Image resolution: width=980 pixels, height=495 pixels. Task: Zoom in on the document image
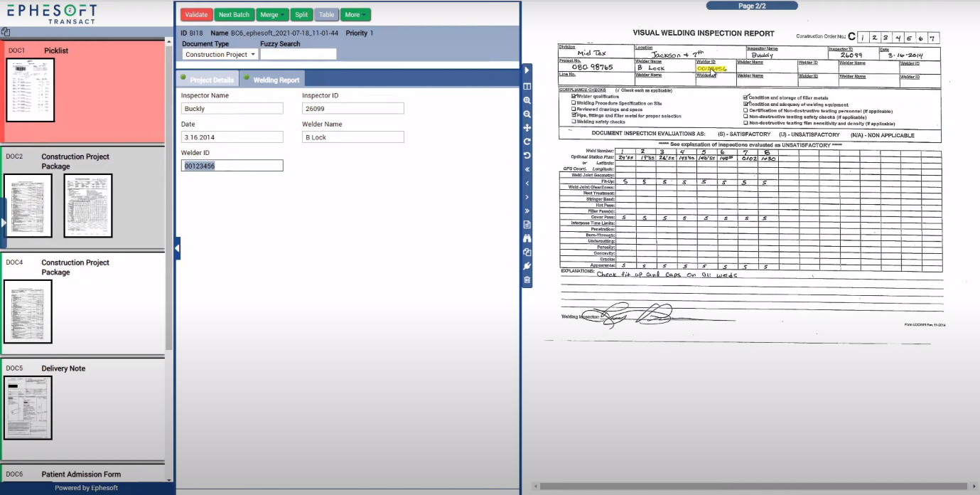[527, 100]
